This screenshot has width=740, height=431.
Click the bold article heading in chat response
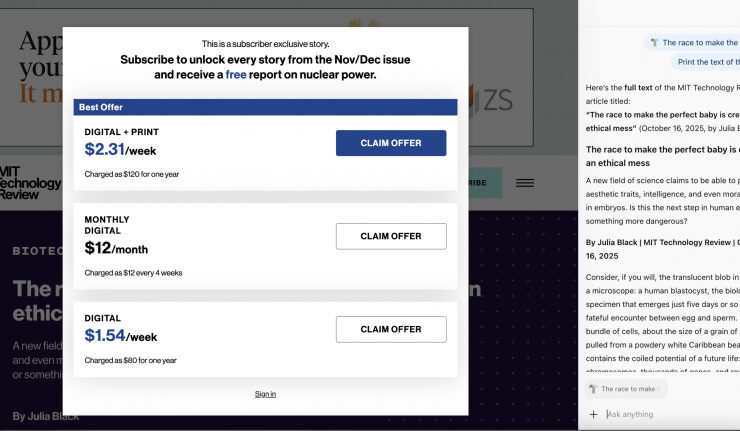click(661, 156)
